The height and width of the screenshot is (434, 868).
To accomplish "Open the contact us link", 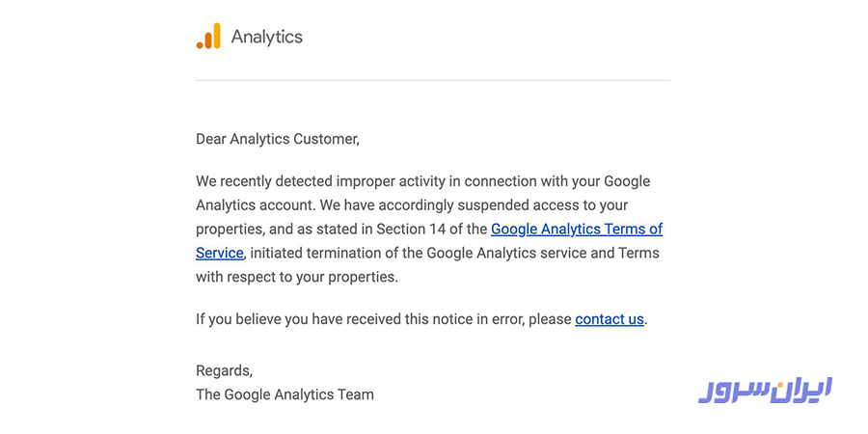I will point(610,319).
